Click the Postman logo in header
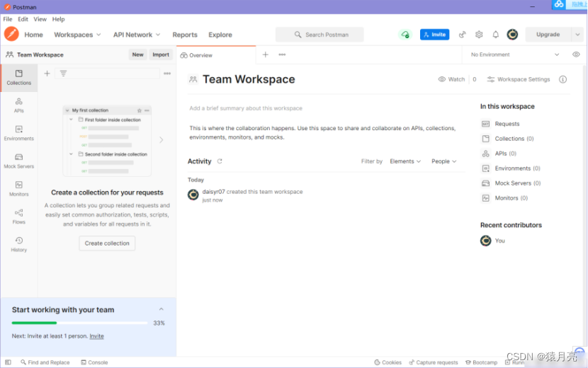This screenshot has width=588, height=368. pyautogui.click(x=11, y=34)
